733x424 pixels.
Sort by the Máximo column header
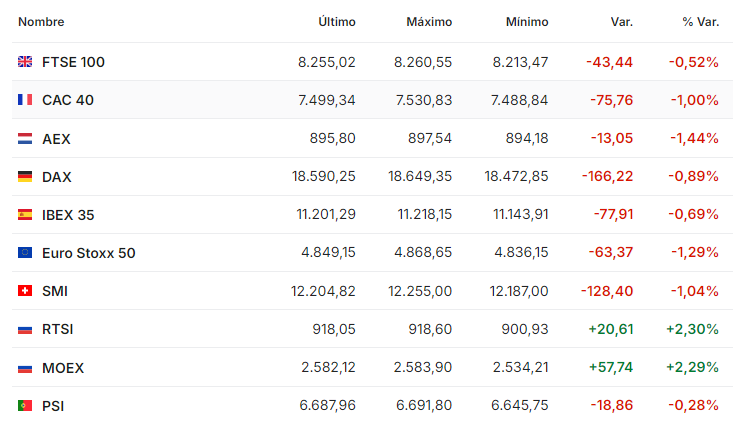coord(429,22)
